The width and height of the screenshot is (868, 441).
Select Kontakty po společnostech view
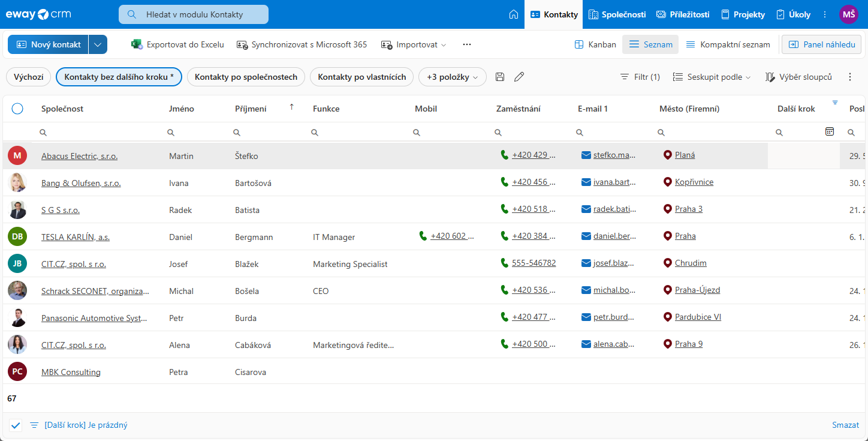click(x=246, y=77)
